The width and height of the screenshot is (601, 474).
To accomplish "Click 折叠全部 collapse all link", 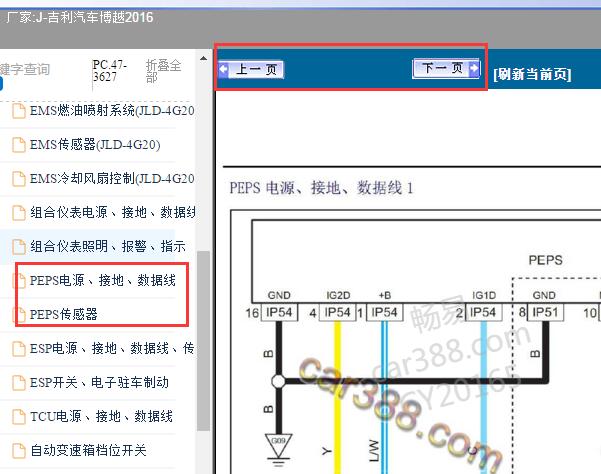I will pyautogui.click(x=163, y=71).
